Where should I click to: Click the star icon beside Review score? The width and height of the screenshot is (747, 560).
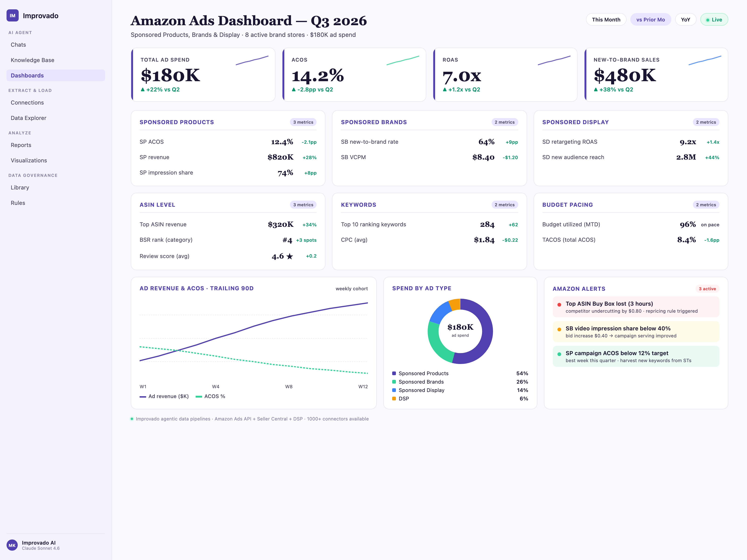tap(289, 256)
